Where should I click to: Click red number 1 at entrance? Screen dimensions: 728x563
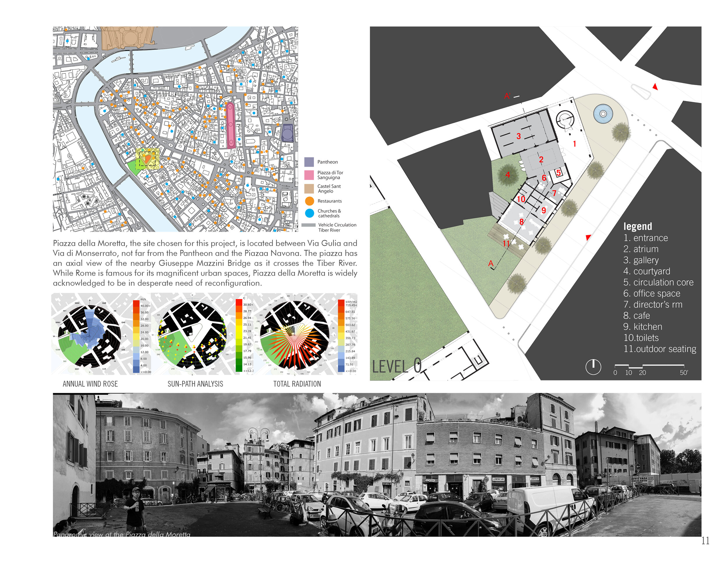pyautogui.click(x=575, y=144)
